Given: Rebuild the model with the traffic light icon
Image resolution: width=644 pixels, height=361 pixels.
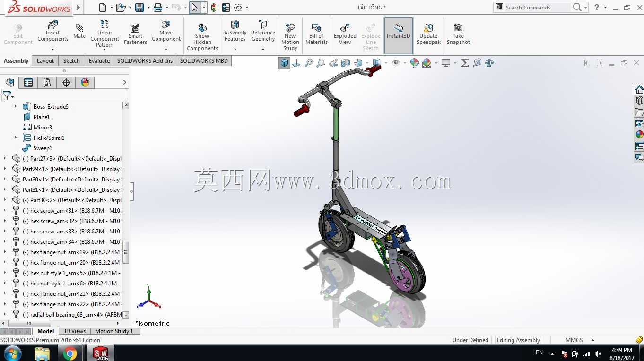Looking at the screenshot, I should [x=214, y=8].
